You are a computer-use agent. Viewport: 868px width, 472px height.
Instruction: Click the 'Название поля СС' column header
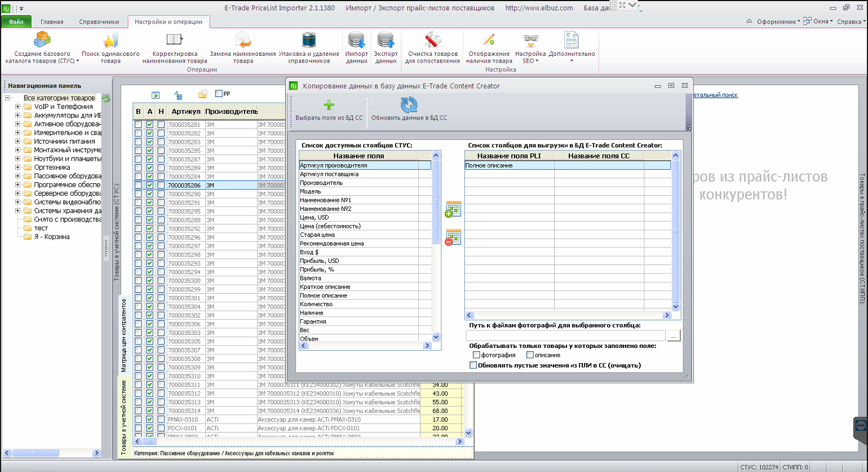pos(599,156)
